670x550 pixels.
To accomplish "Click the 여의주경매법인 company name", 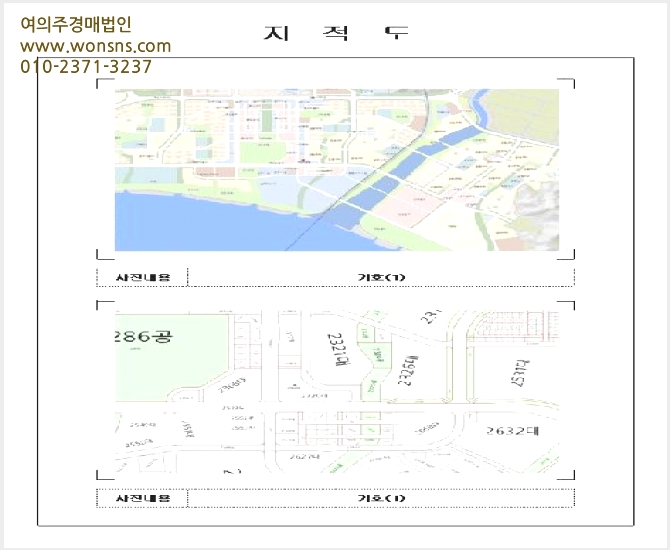I will [76, 24].
